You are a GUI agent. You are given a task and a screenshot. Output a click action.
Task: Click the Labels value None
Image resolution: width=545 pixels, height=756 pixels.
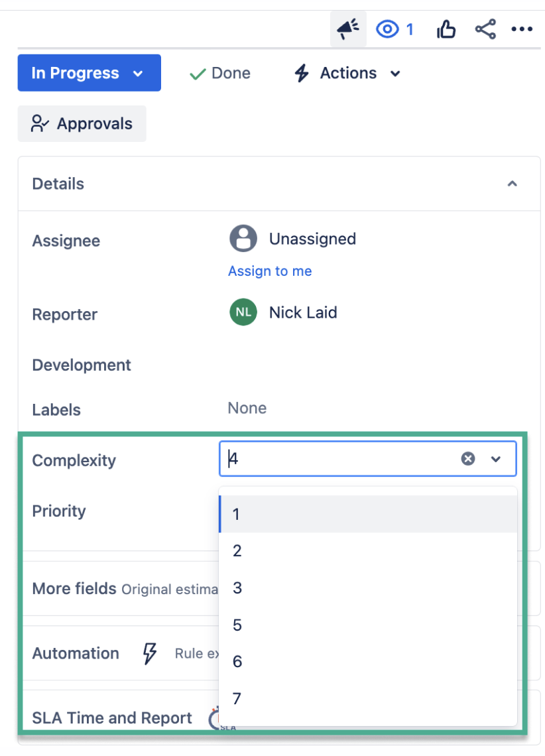(x=247, y=408)
